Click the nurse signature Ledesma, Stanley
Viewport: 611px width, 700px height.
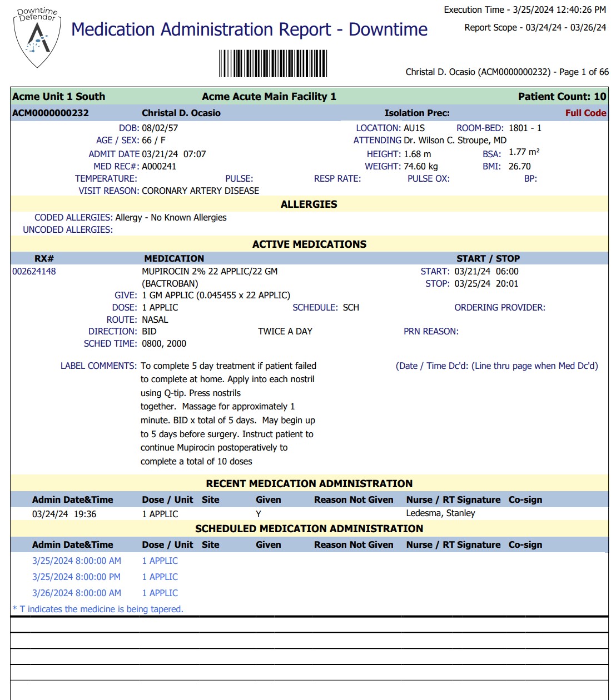coord(440,513)
